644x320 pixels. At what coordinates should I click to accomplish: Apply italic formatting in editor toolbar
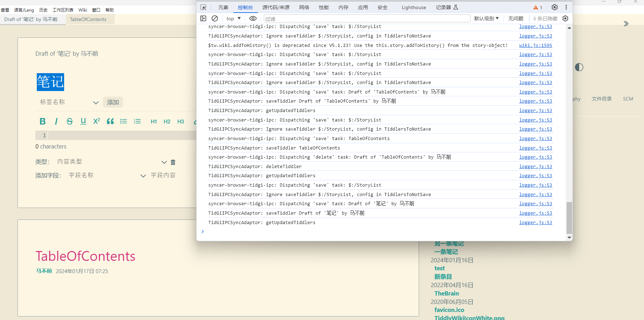click(x=56, y=121)
